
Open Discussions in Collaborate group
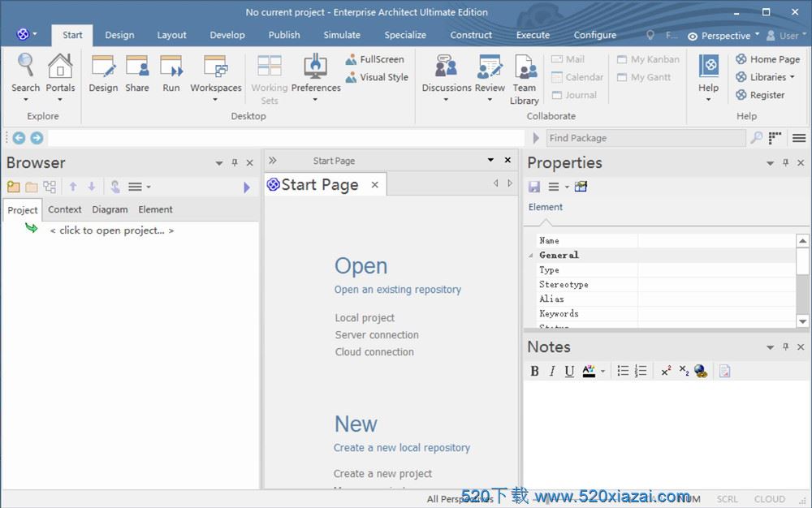[447, 76]
